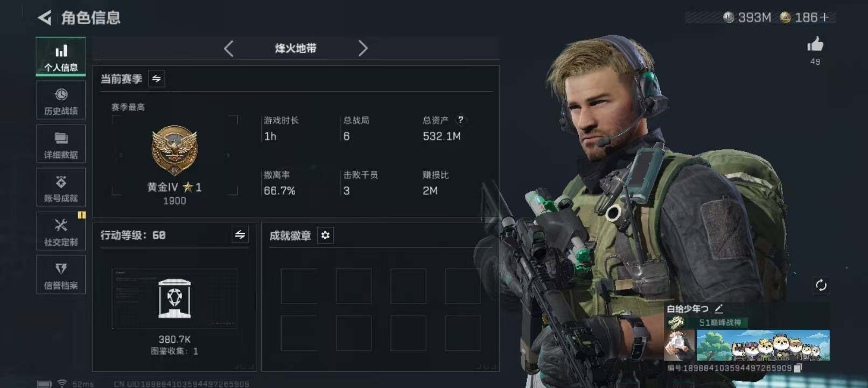Viewport: 868px width, 388px height.
Task: Like the profile with thumbs-up icon
Action: click(x=815, y=44)
